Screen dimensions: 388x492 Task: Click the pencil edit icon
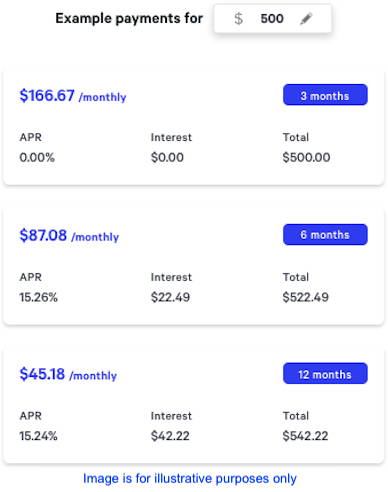click(306, 19)
